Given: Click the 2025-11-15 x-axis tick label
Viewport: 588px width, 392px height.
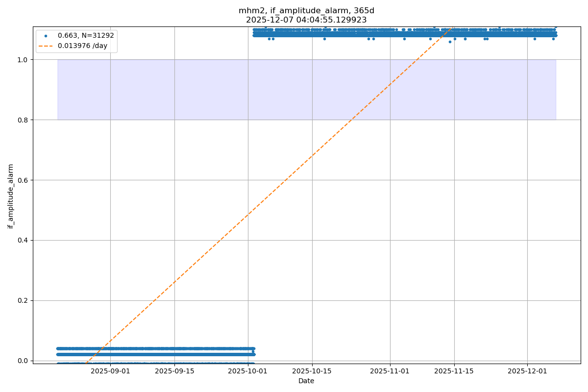Looking at the screenshot, I should tap(454, 371).
